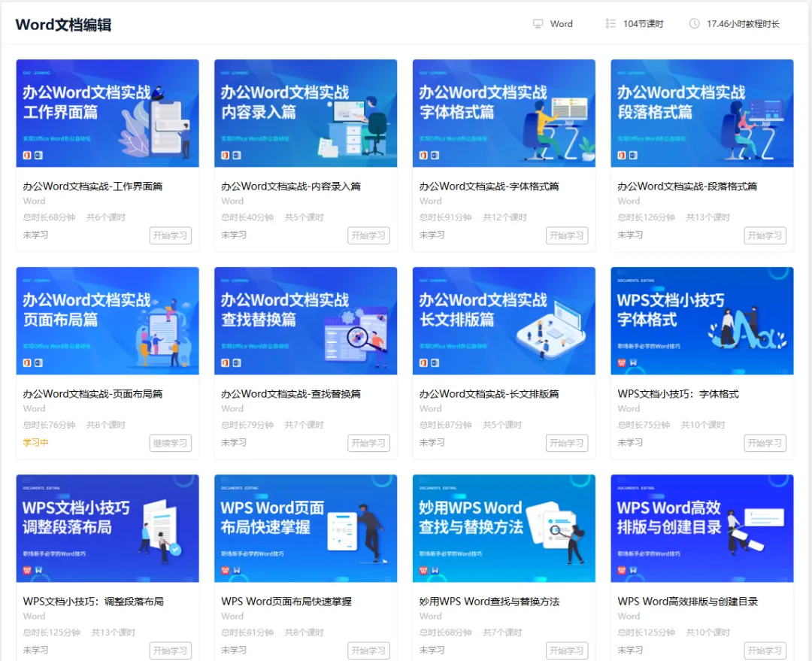Click 总时长126分钟 under 段落格式篇
The height and width of the screenshot is (661, 812).
click(x=647, y=217)
